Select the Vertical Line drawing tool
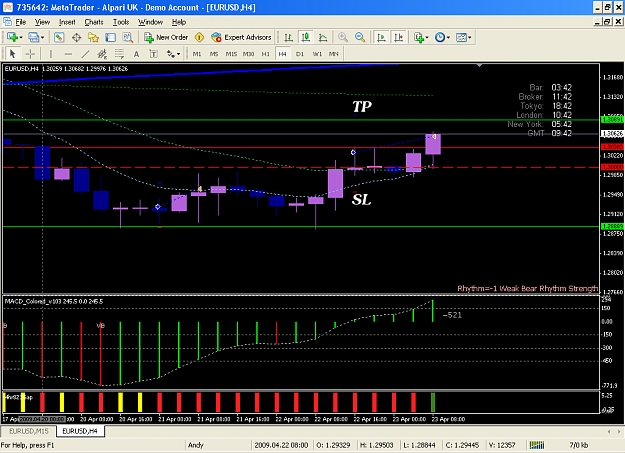This screenshot has width=625, height=453. click(x=51, y=54)
